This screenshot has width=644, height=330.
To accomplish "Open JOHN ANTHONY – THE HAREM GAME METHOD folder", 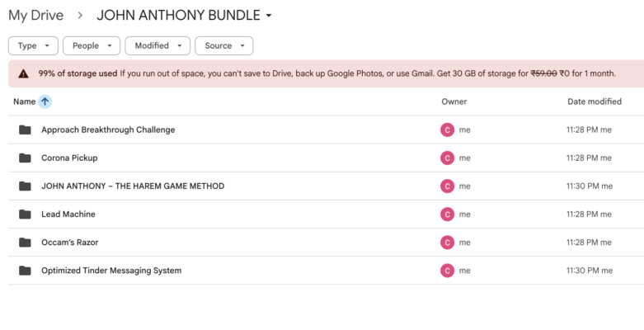I will 133,186.
